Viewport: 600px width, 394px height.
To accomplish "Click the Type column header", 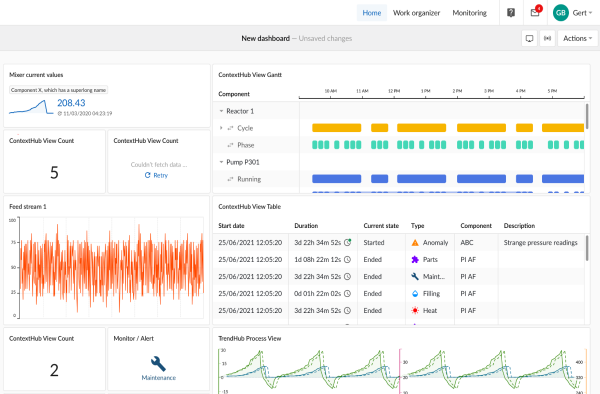I will [417, 226].
